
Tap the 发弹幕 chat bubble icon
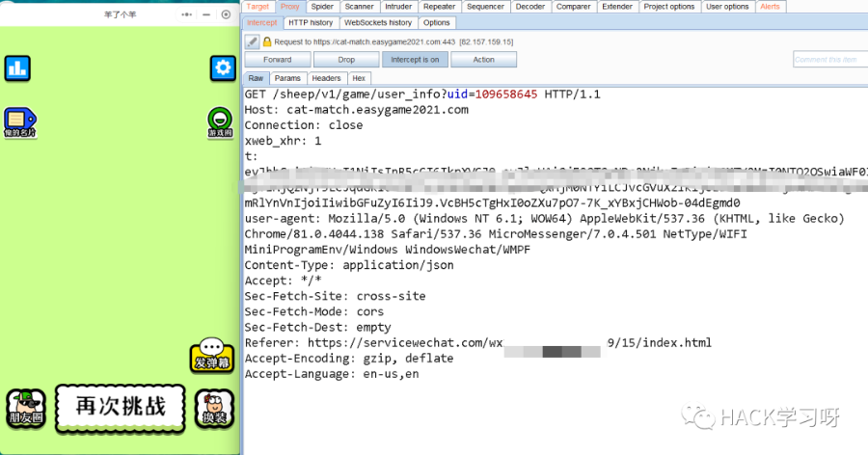click(211, 356)
